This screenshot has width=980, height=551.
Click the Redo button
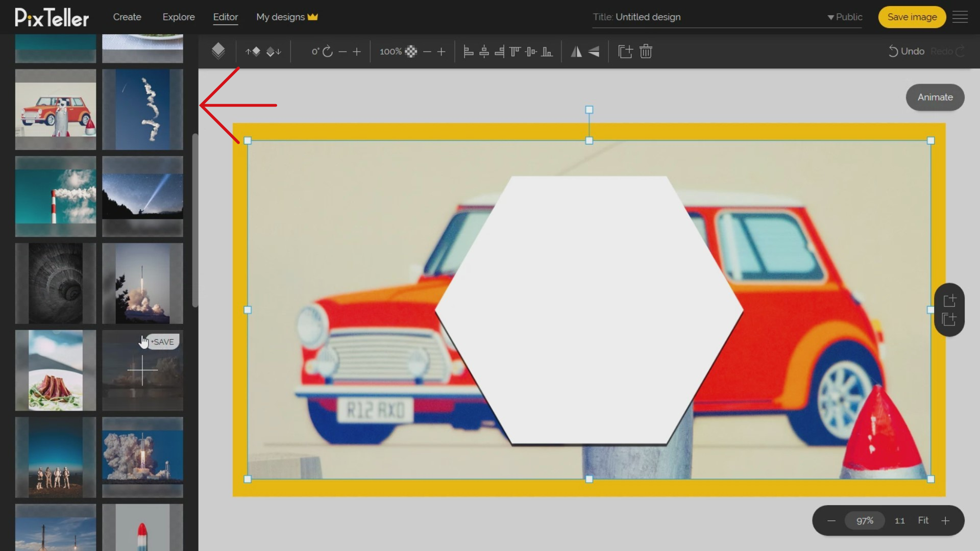click(x=948, y=52)
